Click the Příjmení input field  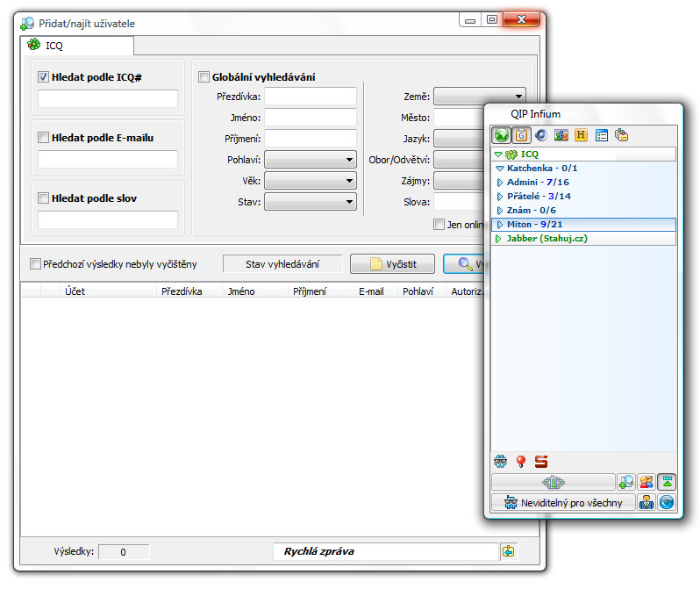pos(311,138)
